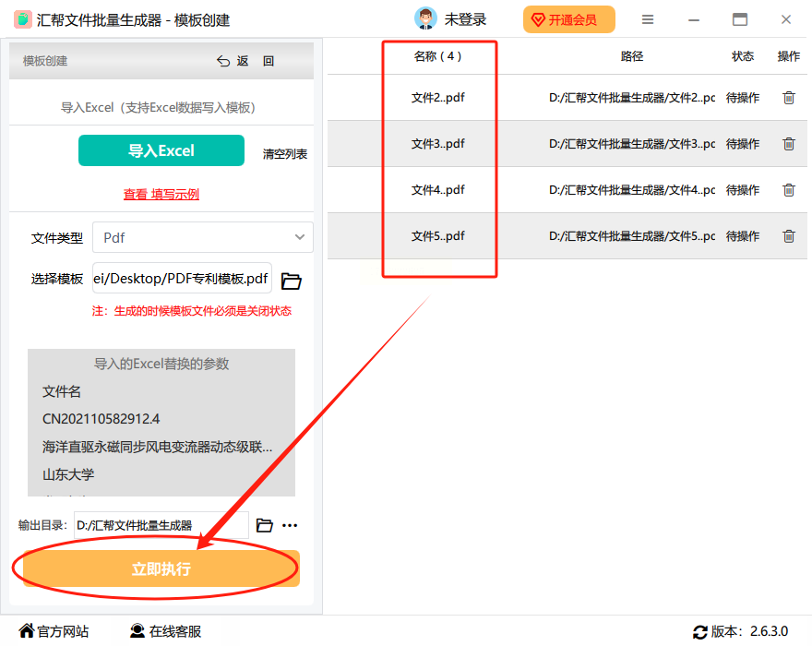812x646 pixels.
Task: Click the 开通会员 membership button
Action: coord(569,19)
